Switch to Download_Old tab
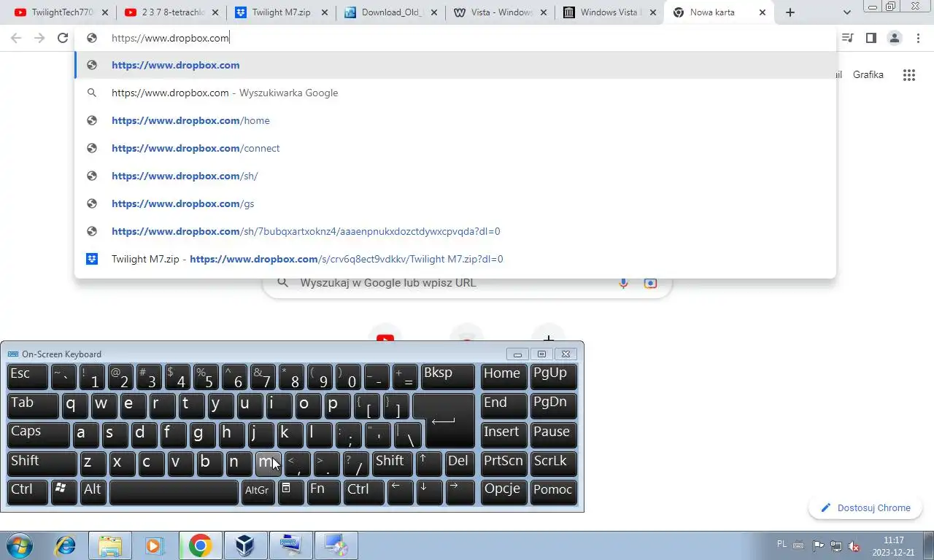Screen dimensions: 934x560 click(x=390, y=12)
